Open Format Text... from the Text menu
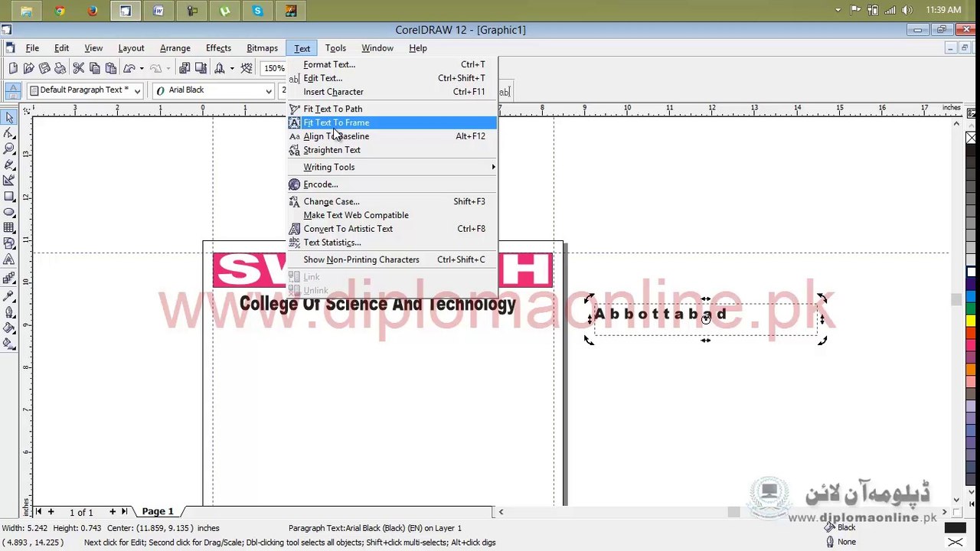This screenshot has height=551, width=980. tap(392, 64)
